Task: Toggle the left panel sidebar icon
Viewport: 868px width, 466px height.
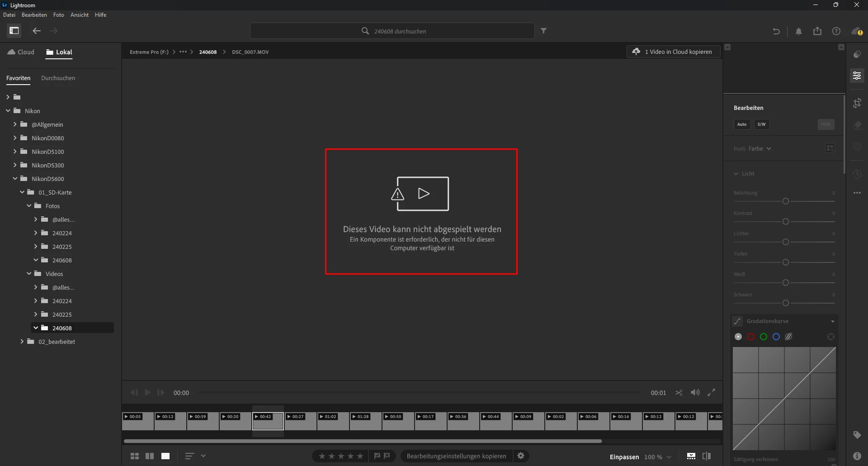Action: [14, 31]
